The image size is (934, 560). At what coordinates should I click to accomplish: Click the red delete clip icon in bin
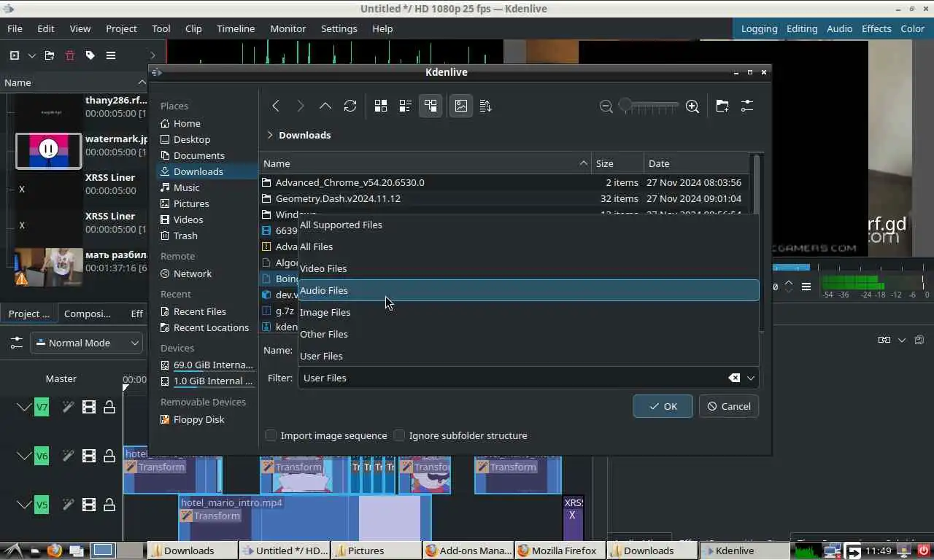(70, 55)
